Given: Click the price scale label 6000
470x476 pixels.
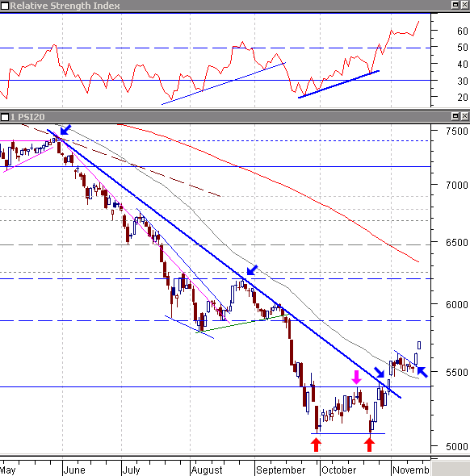Looking at the screenshot, I should point(456,304).
